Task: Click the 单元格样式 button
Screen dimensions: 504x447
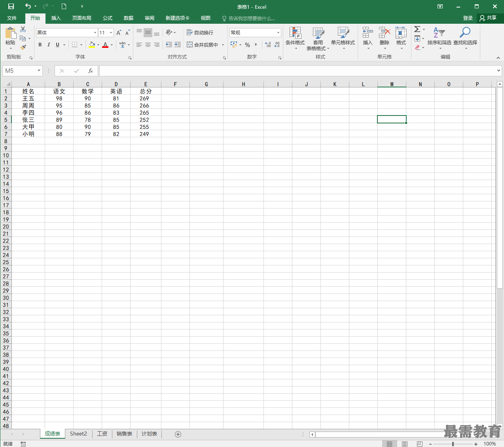Action: pos(343,38)
